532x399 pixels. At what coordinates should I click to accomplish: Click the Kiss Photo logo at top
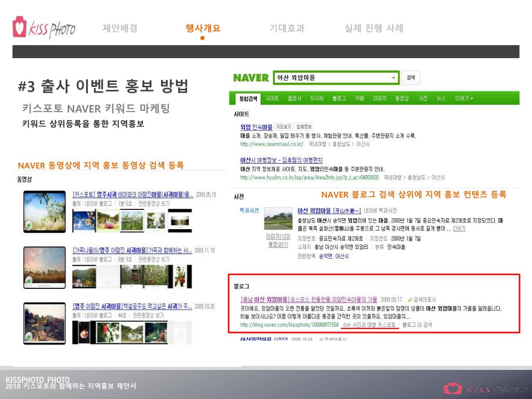44,27
